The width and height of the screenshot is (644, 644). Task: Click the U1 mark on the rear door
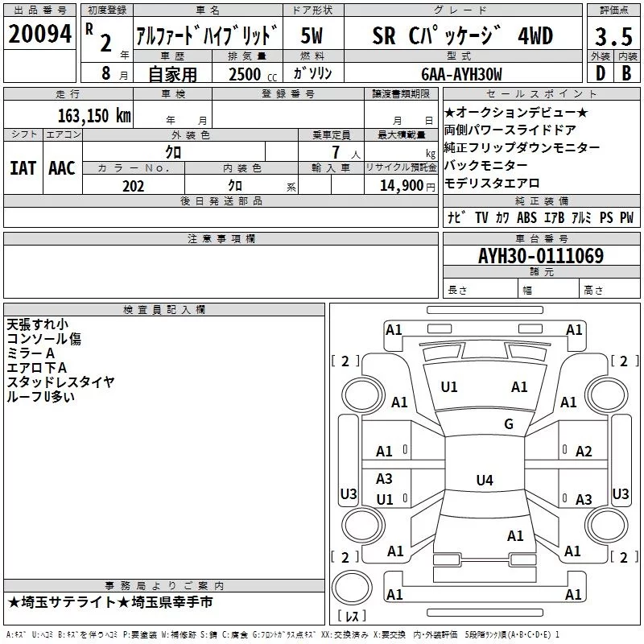[385, 499]
